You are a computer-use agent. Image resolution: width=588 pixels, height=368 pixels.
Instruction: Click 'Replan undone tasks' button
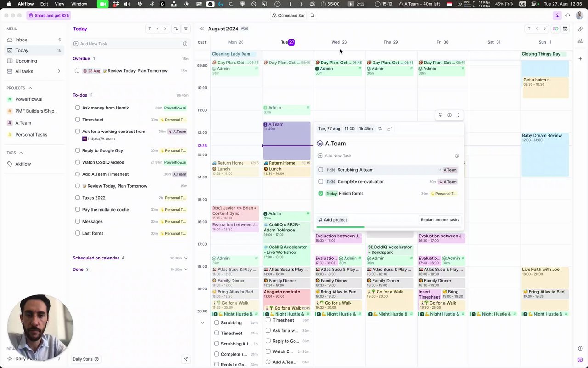[x=440, y=220]
